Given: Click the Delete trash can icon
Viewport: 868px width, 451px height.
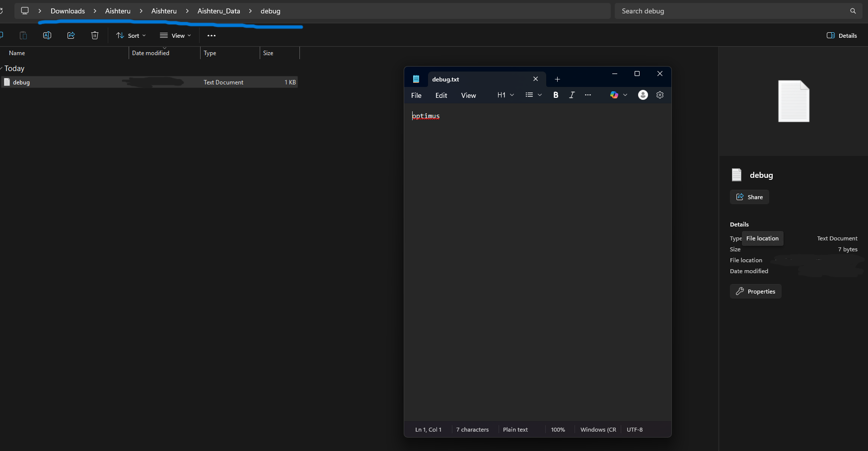Looking at the screenshot, I should click(95, 35).
